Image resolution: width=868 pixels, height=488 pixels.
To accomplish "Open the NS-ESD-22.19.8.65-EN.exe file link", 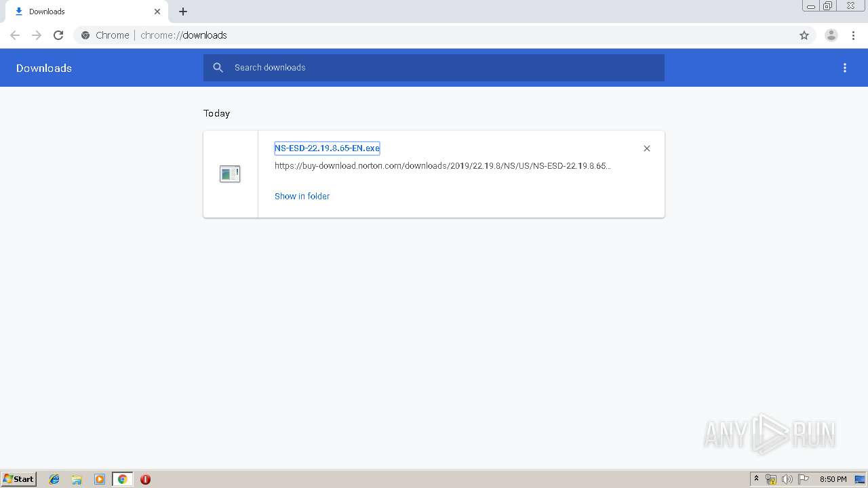I will tap(327, 148).
